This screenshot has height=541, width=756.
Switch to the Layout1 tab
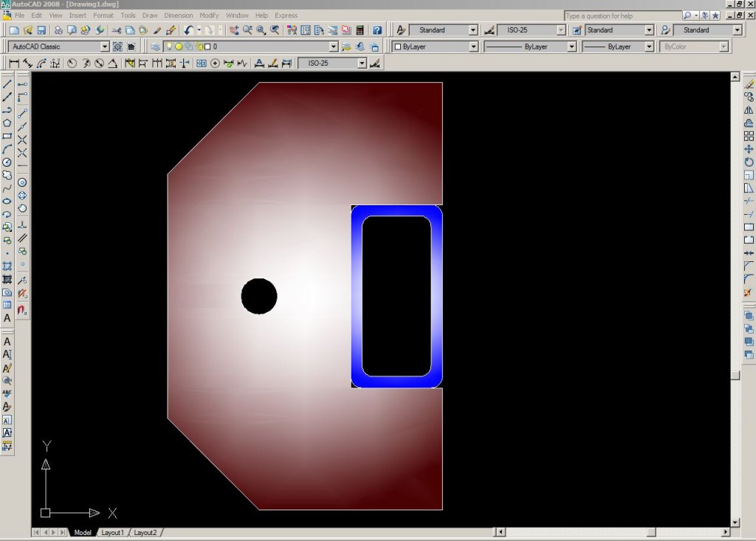pyautogui.click(x=112, y=532)
